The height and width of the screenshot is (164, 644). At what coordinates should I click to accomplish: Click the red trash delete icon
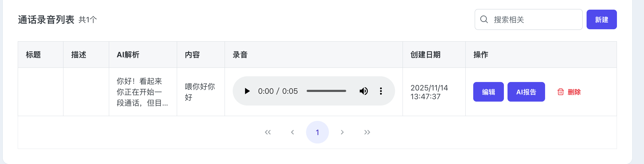(560, 92)
